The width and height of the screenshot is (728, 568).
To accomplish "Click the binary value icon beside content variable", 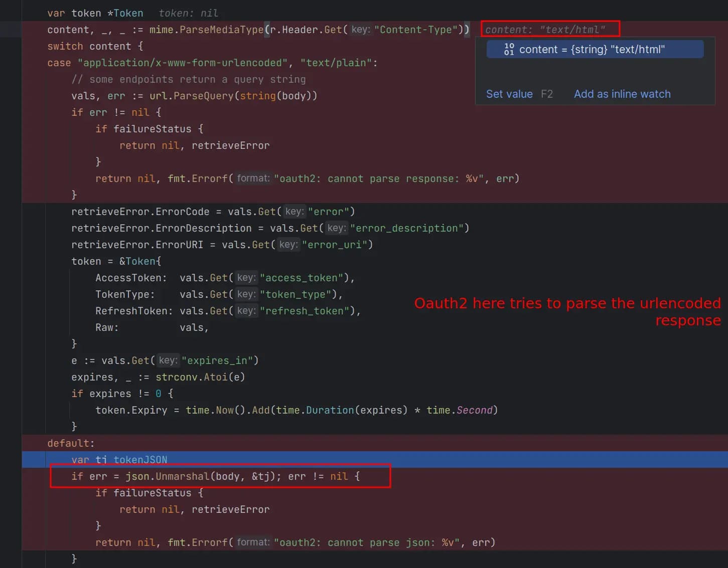I will pos(509,49).
